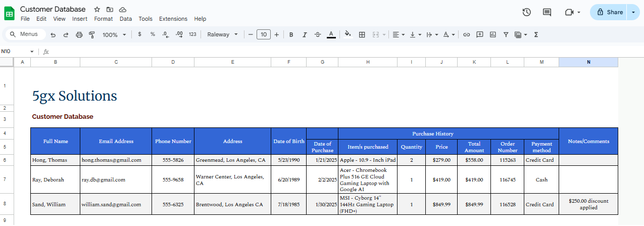The width and height of the screenshot is (644, 226).
Task: Insert a link using the chain icon
Action: [466, 34]
